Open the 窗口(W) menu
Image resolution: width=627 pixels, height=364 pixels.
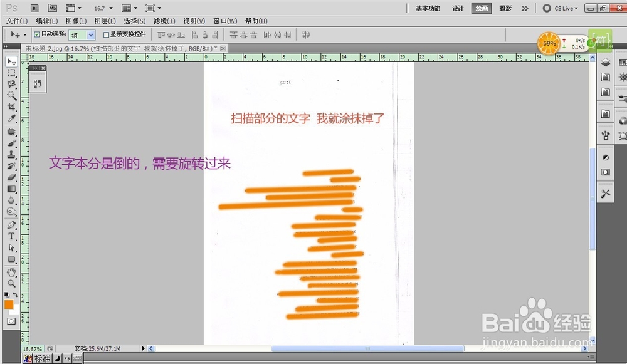click(225, 21)
